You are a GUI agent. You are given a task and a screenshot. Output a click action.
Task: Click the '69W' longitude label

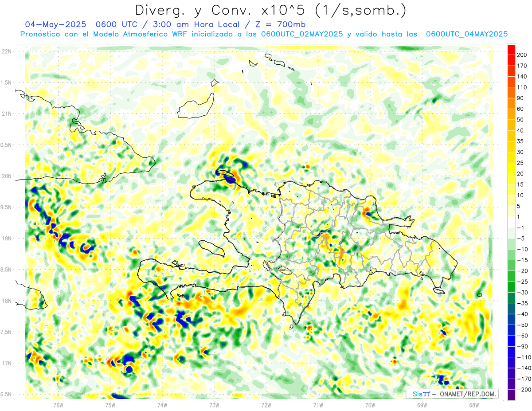point(422,405)
